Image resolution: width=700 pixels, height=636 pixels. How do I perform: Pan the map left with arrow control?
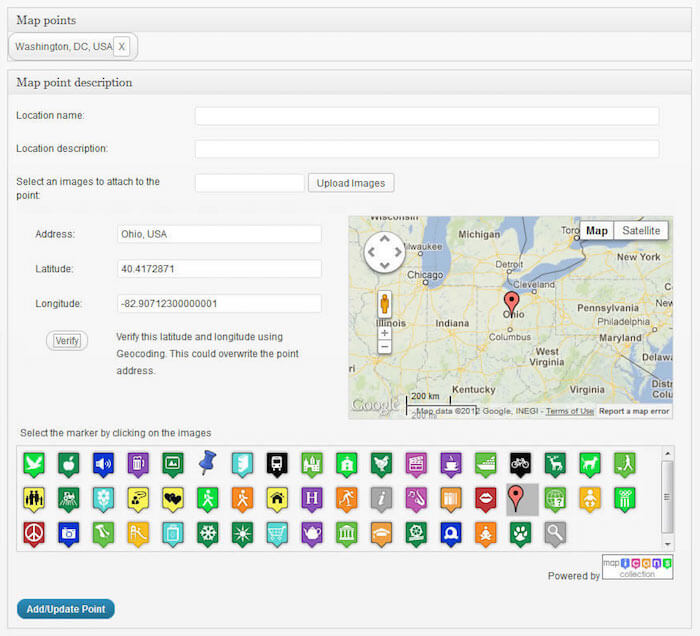(371, 252)
